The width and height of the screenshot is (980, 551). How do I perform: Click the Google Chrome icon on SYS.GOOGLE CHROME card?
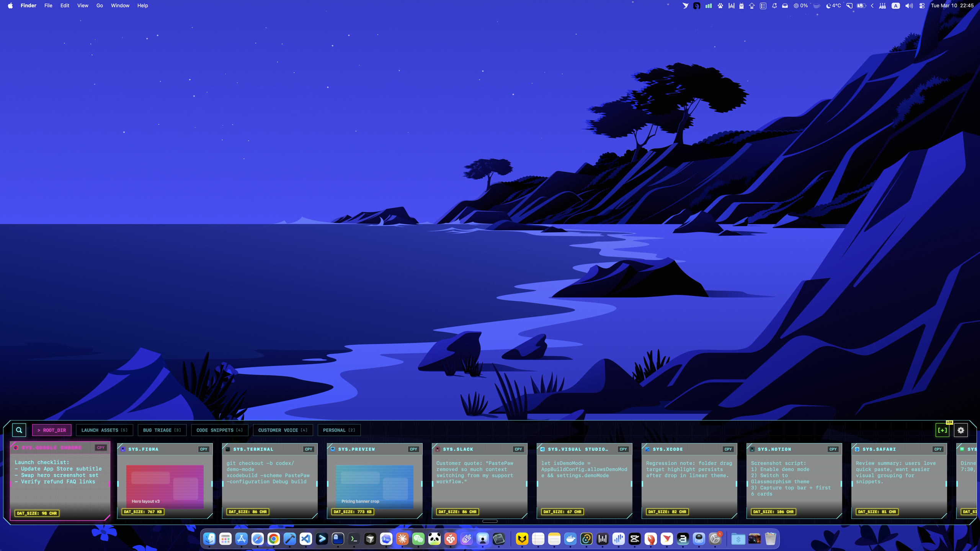pos(16,447)
